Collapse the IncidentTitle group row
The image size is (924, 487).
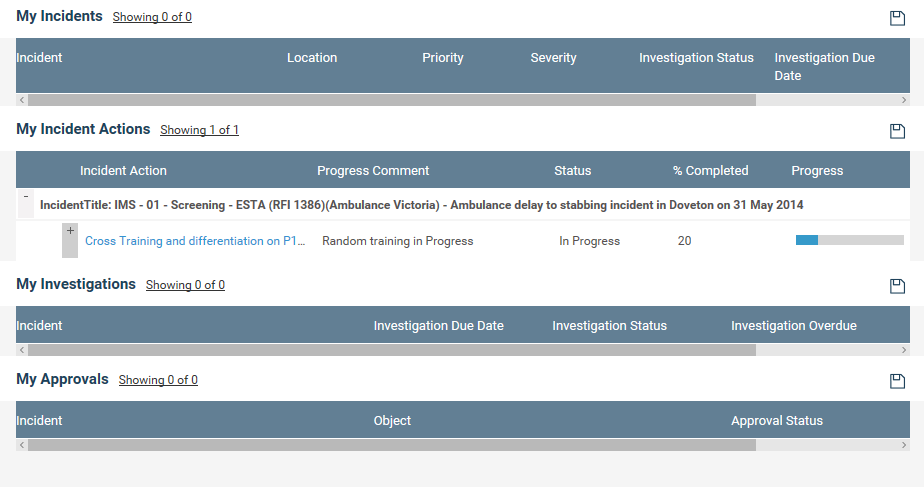25,197
